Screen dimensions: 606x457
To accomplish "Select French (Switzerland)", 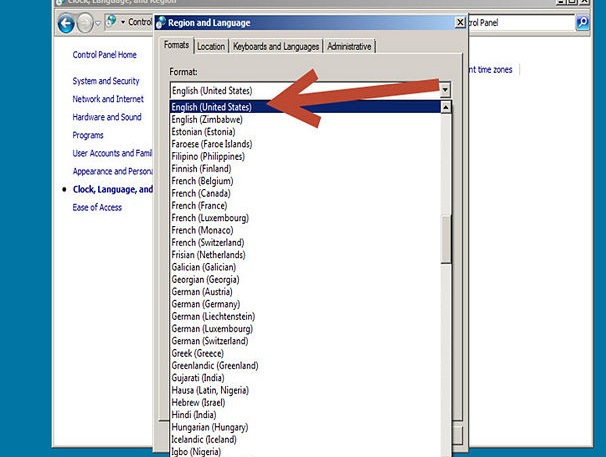I will (305, 243).
